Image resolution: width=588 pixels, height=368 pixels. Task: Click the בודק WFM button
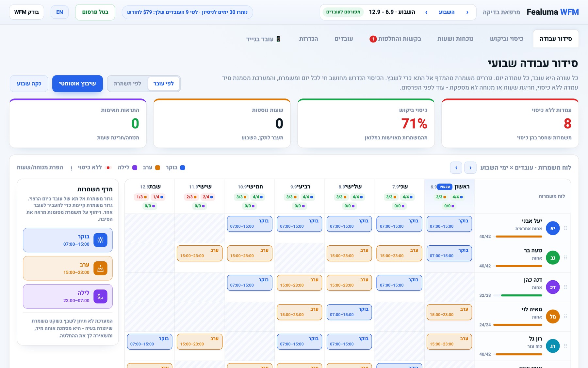coord(26,12)
